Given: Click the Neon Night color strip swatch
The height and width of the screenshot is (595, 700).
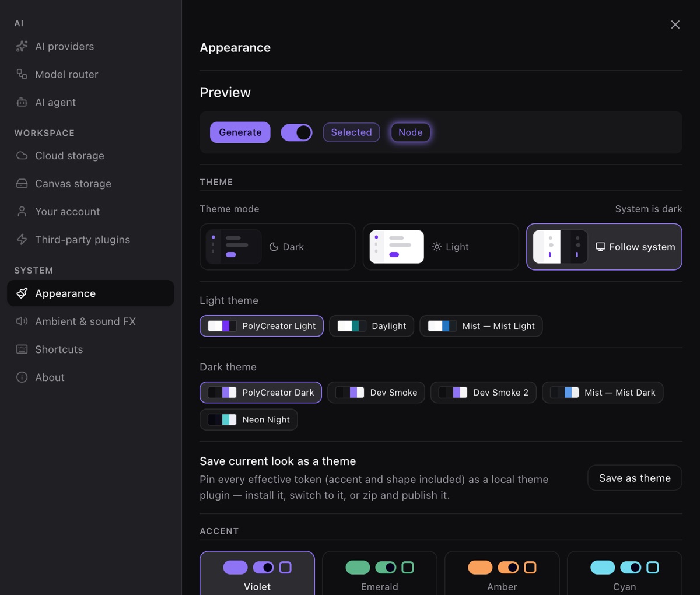Looking at the screenshot, I should pyautogui.click(x=222, y=419).
